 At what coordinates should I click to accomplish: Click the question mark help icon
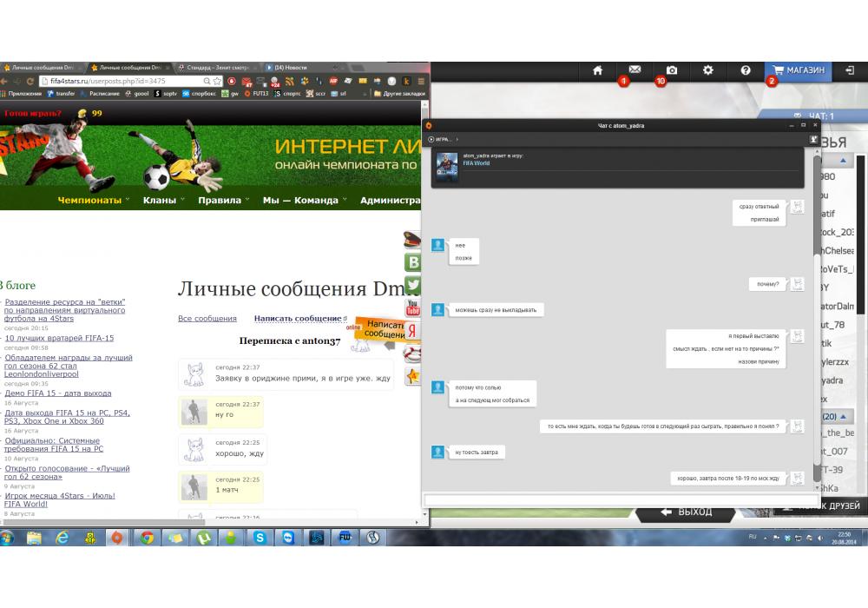point(746,70)
